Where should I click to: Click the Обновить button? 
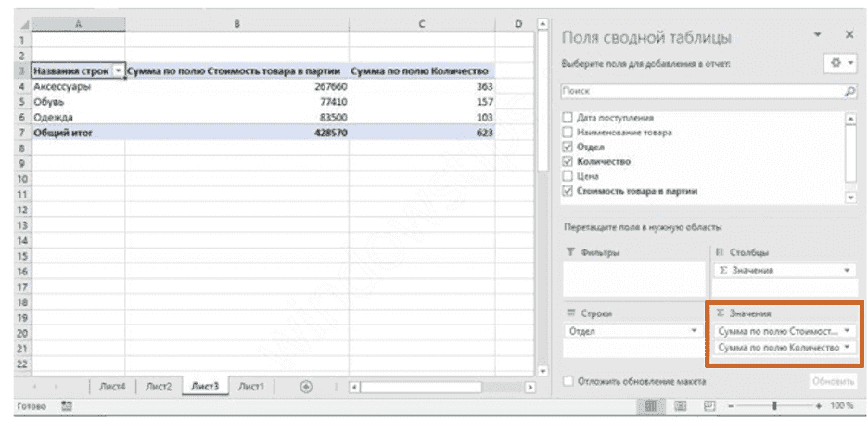tap(832, 381)
